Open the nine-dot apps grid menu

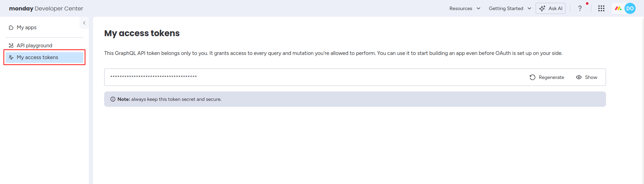tap(601, 8)
